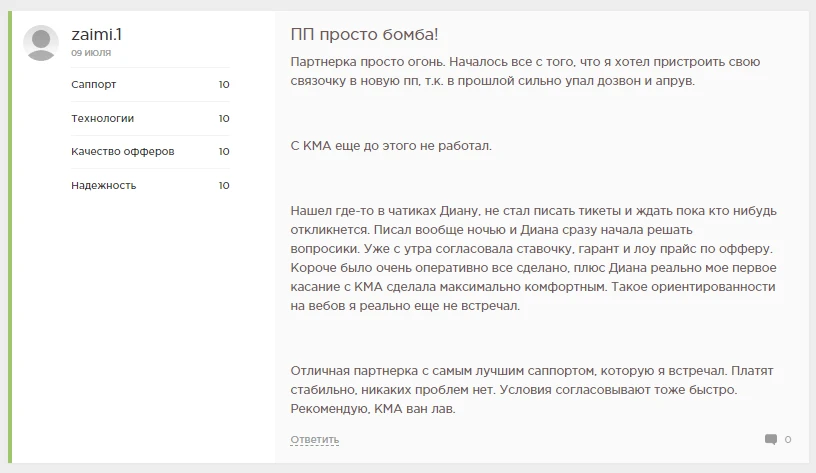Click the score 10 beside Качество офферов
Image resolution: width=816 pixels, height=473 pixels.
coord(224,151)
